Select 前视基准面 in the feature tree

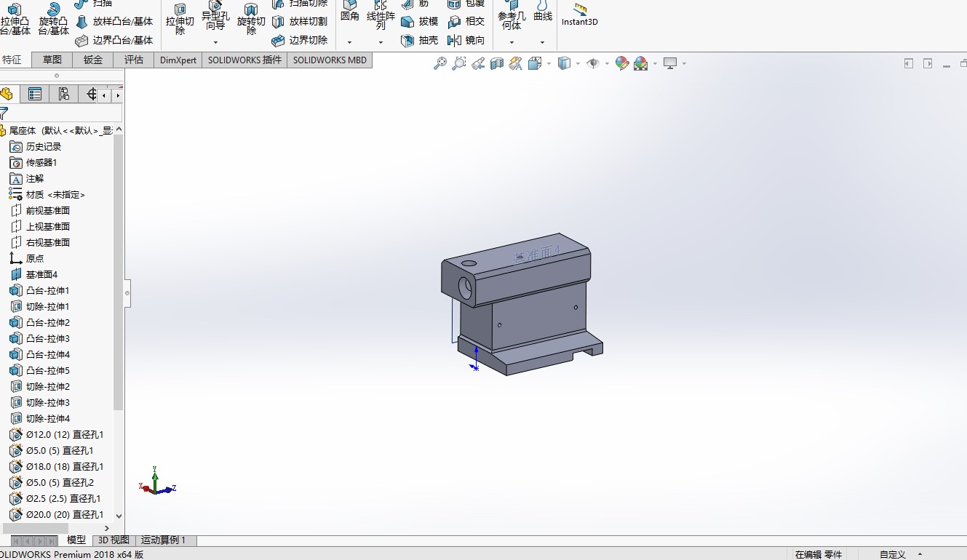pos(39,211)
